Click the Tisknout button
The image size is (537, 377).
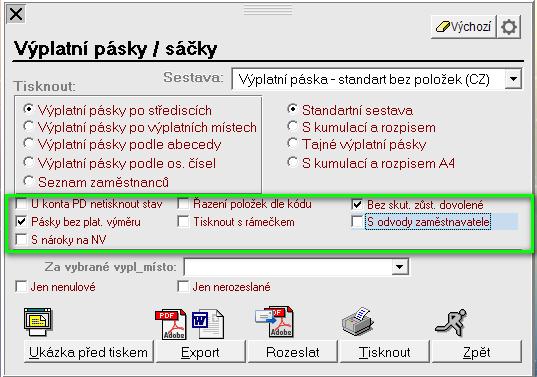[385, 352]
